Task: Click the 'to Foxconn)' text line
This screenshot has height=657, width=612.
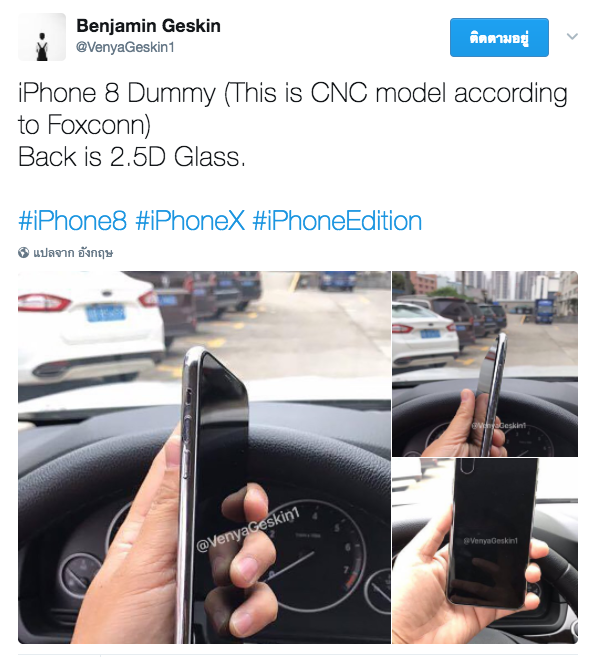Action: (84, 125)
